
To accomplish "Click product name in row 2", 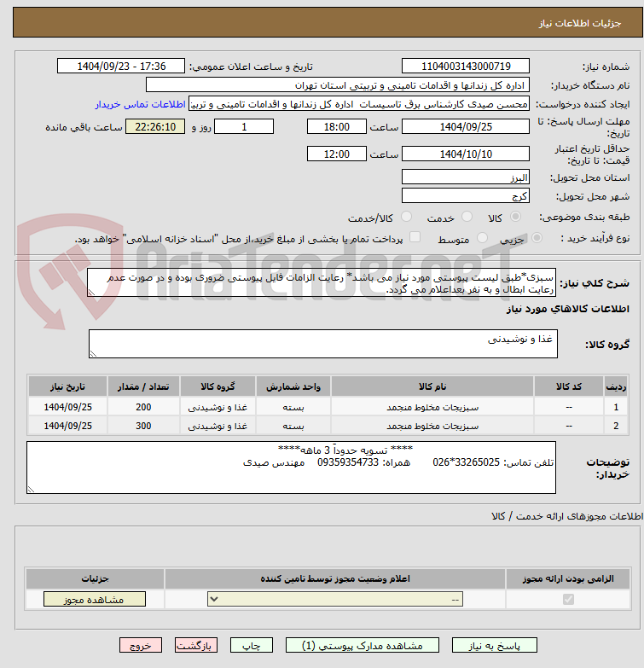I will tap(432, 426).
